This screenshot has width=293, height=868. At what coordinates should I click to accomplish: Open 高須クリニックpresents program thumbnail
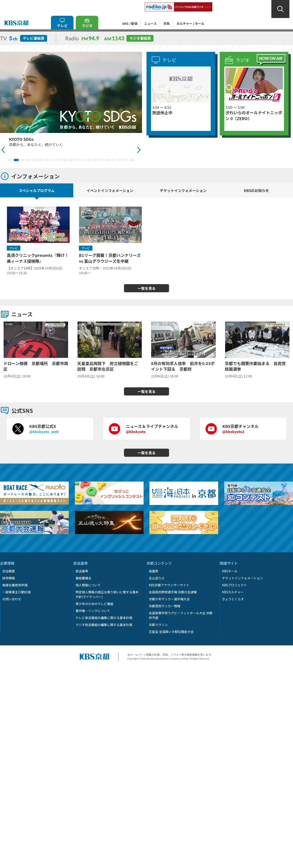38,225
